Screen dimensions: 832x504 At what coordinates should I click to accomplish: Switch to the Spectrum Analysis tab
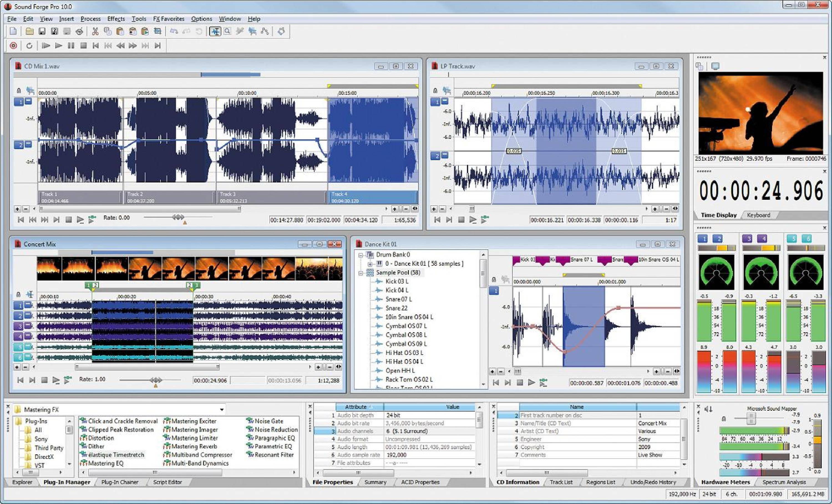785,482
